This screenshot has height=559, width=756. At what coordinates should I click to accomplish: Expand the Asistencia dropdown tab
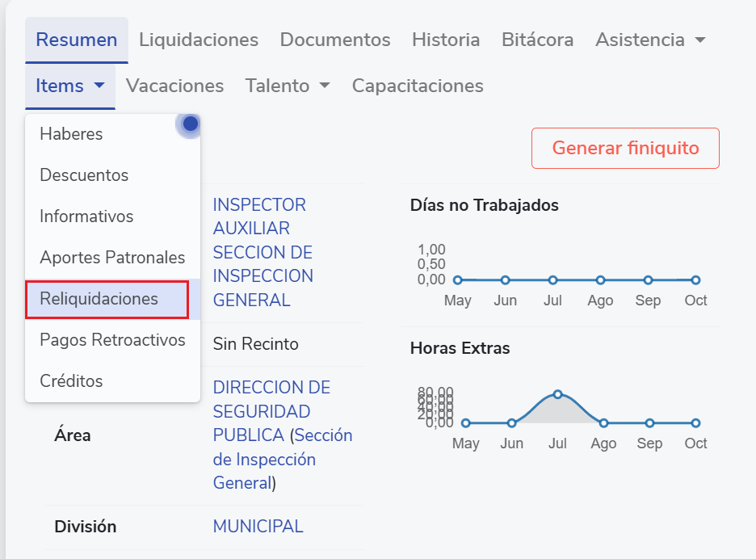[650, 40]
